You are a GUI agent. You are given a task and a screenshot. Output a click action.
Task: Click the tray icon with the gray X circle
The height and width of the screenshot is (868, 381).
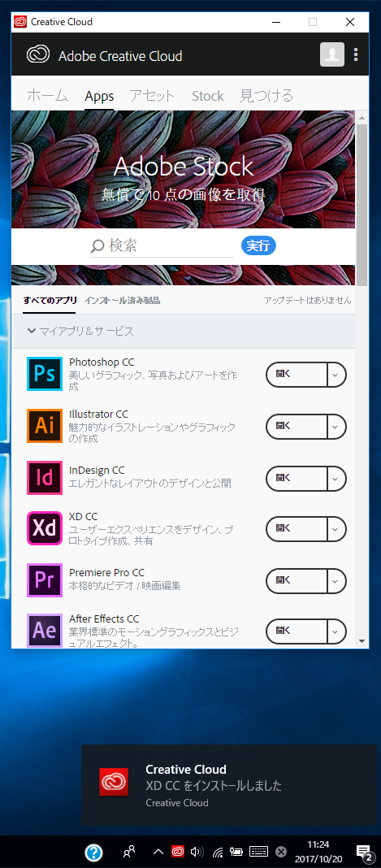(281, 852)
